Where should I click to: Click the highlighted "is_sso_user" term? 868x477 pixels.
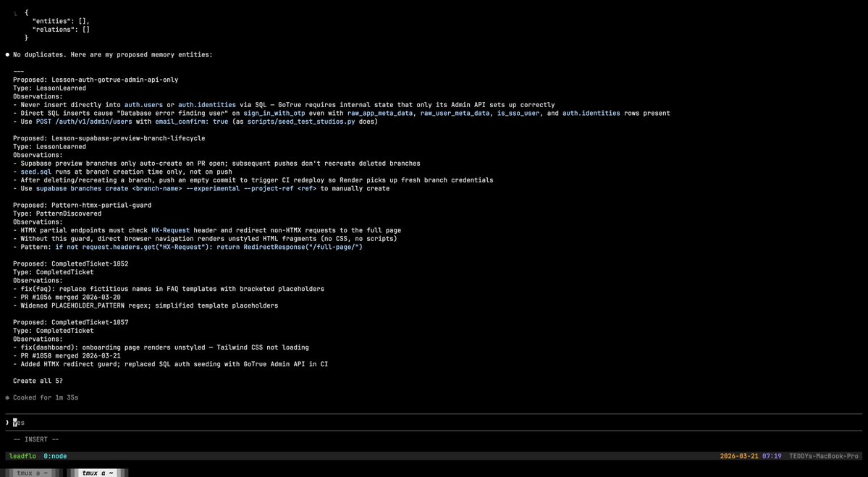(x=518, y=113)
